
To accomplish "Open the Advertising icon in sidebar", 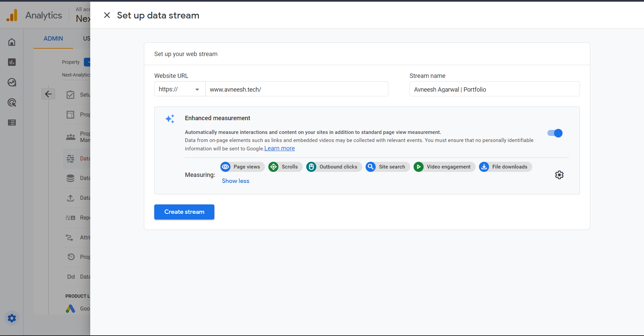I will pyautogui.click(x=12, y=102).
